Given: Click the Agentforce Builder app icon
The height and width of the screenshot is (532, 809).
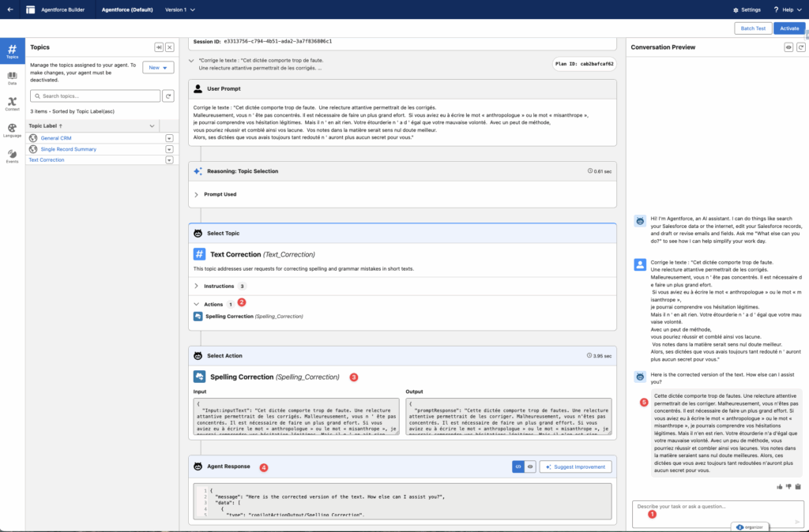Looking at the screenshot, I should click(x=31, y=9).
